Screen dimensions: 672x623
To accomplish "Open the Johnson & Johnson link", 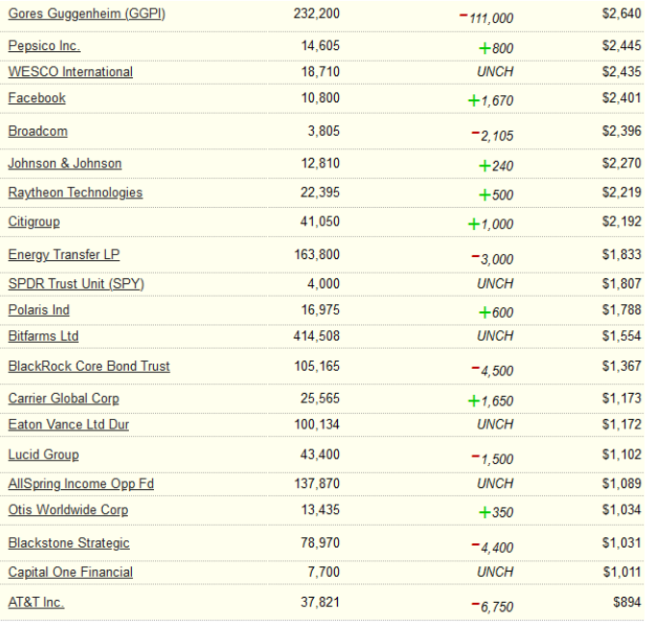I will (65, 164).
